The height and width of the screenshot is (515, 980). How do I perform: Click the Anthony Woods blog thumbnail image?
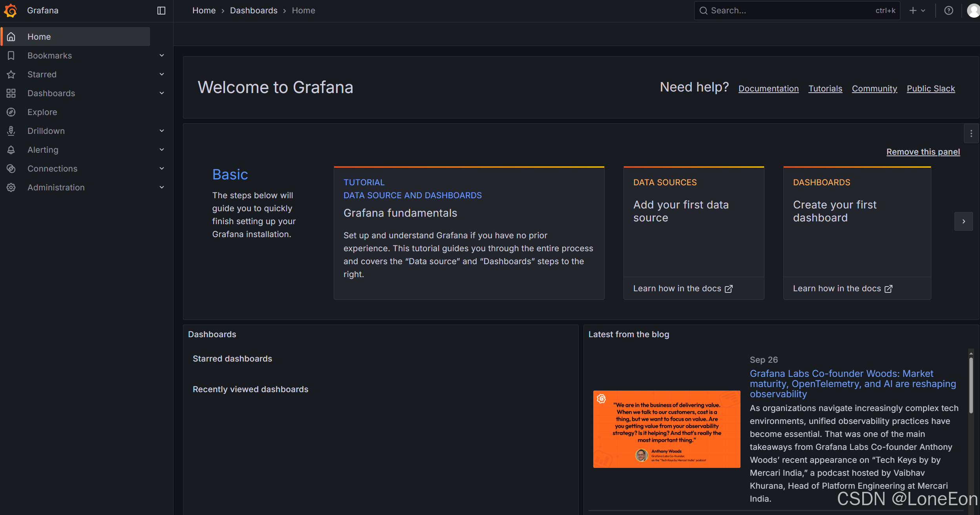(667, 429)
